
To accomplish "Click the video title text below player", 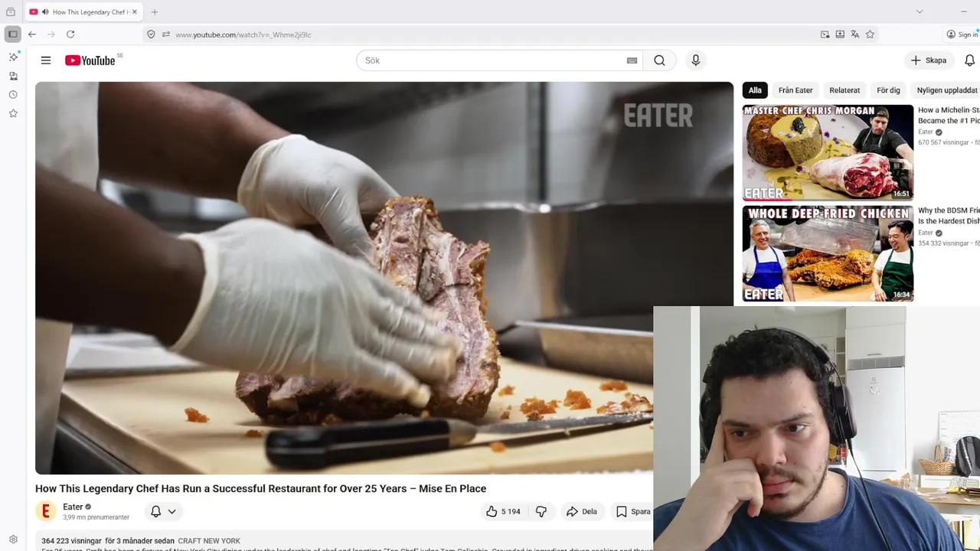I will (260, 488).
